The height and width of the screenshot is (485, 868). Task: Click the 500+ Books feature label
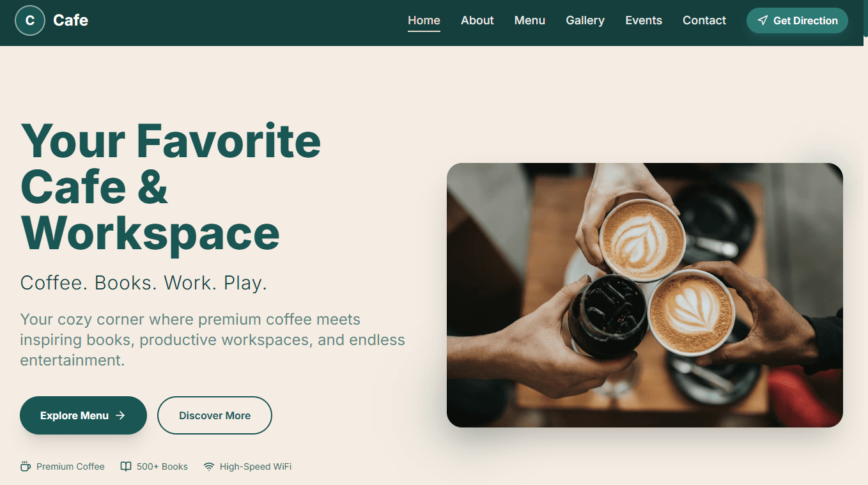162,466
